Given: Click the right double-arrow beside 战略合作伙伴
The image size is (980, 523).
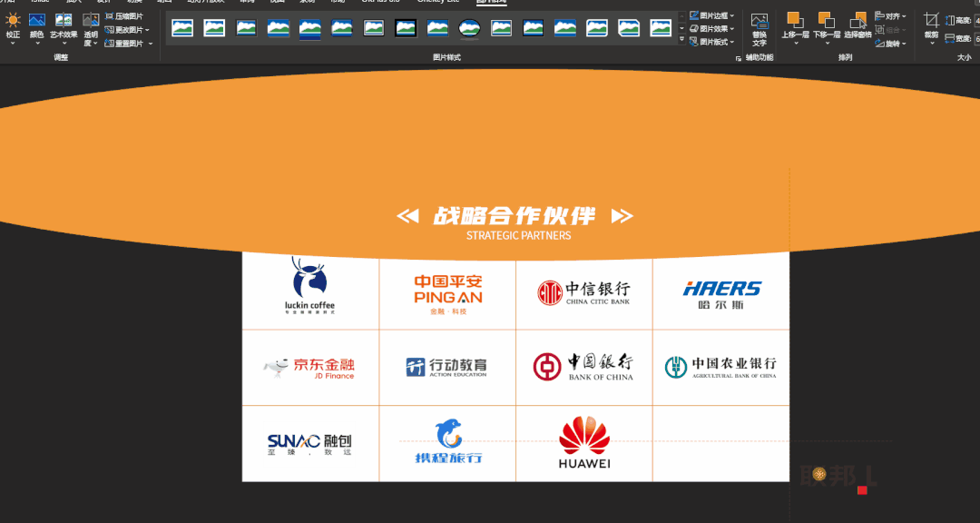Looking at the screenshot, I should click(x=622, y=216).
